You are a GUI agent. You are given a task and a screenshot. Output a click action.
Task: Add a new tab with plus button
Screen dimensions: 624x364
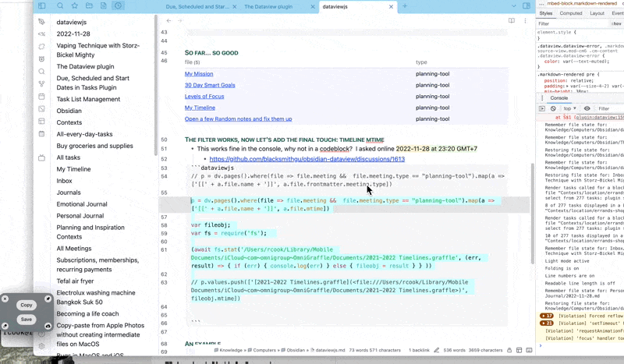(405, 6)
